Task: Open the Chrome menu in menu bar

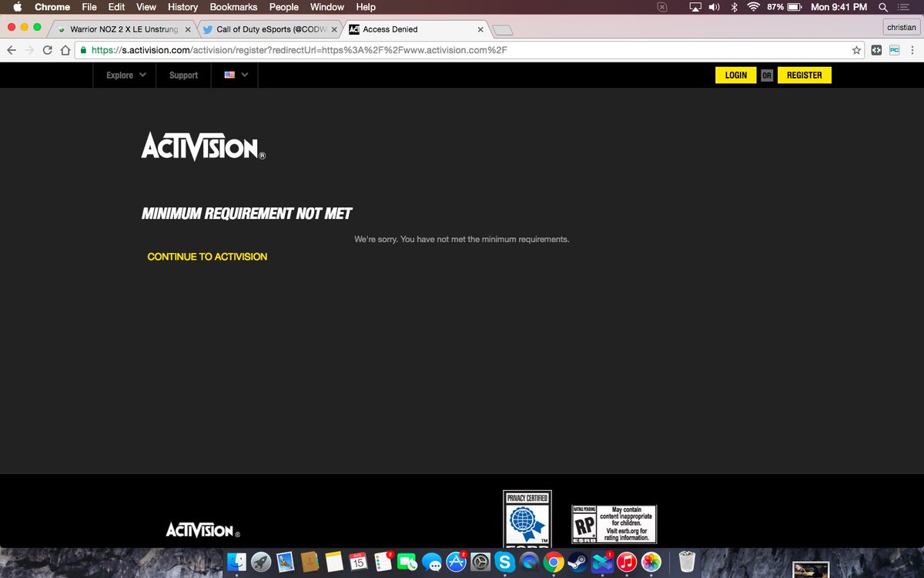Action: point(52,7)
